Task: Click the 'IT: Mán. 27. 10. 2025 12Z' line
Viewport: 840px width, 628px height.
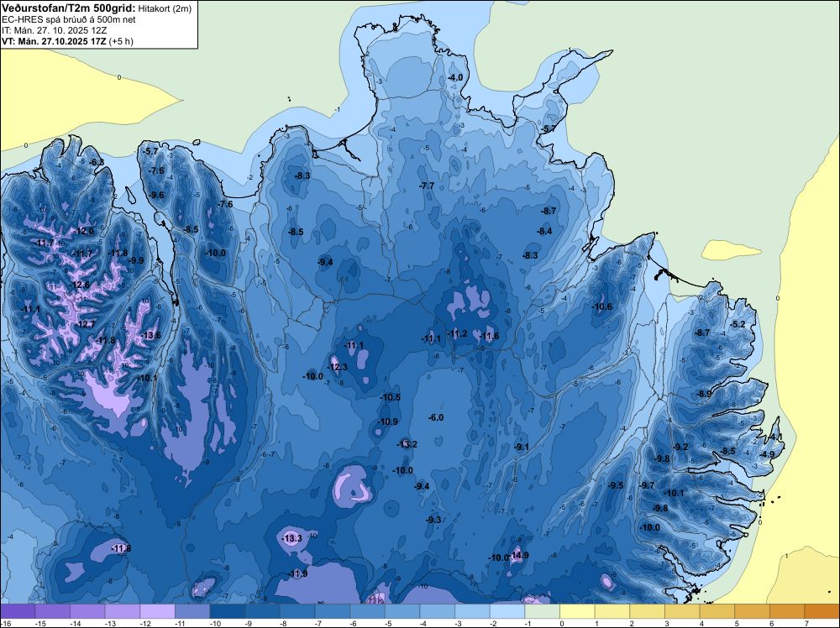Action: tap(54, 30)
